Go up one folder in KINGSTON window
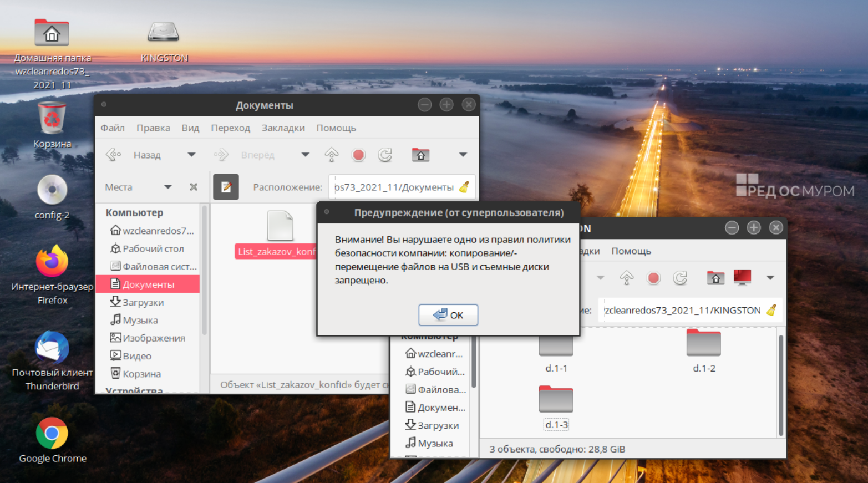 click(x=627, y=277)
